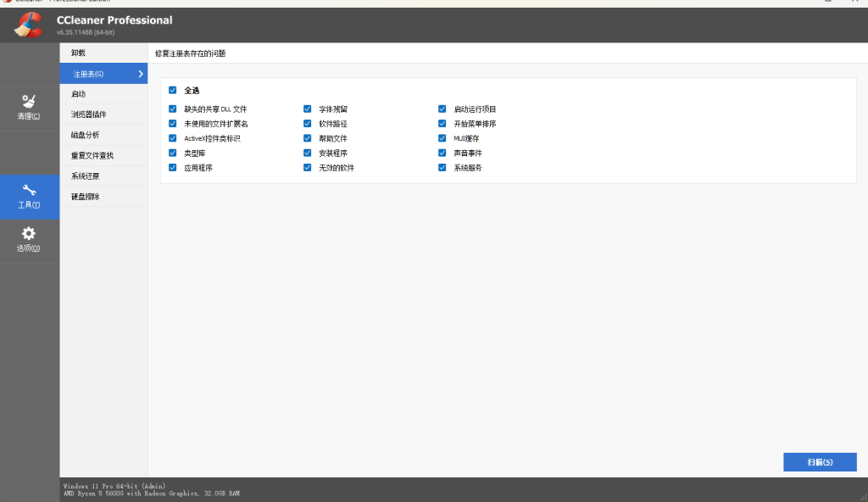Open the 清理 cleaner broom icon
Screen dimensions: 868x502
pos(29,102)
